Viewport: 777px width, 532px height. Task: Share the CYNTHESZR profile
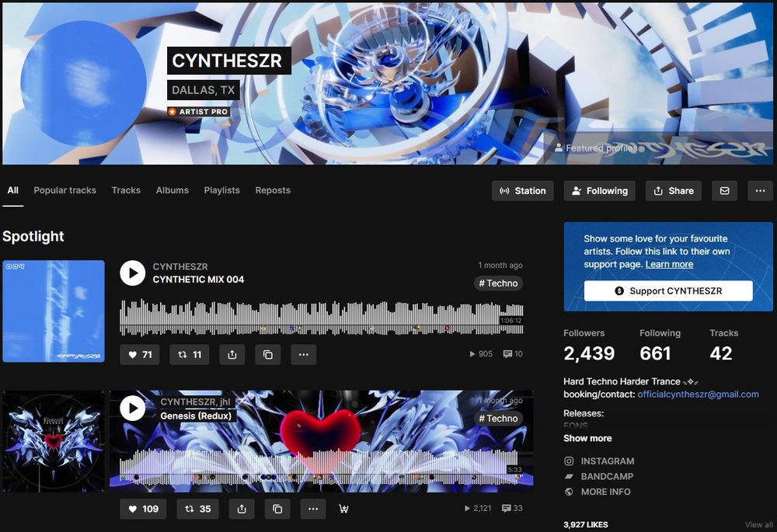[x=674, y=191]
